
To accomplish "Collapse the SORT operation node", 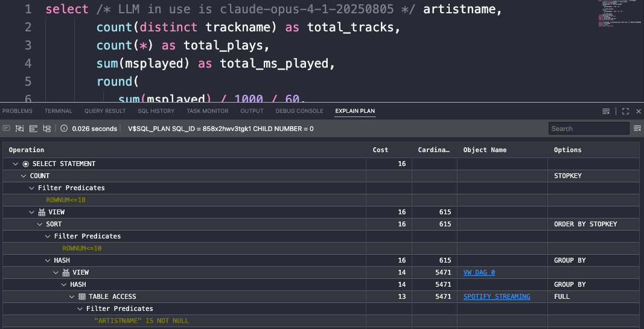I will point(39,224).
